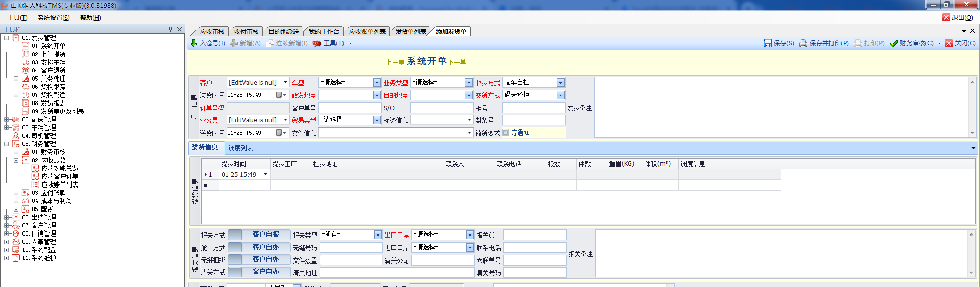Click the 保存并打印 printer icon
The height and width of the screenshot is (287, 980).
click(803, 43)
